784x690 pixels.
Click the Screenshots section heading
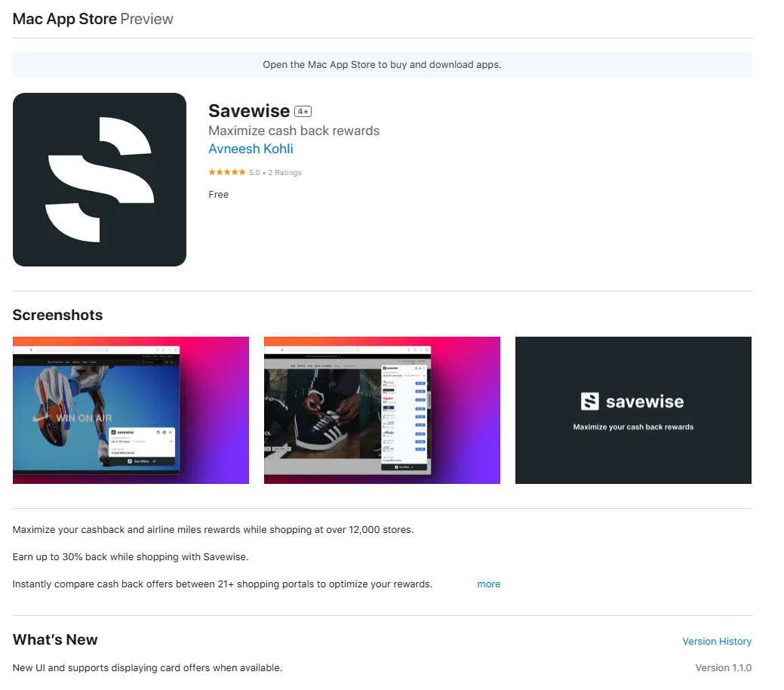pyautogui.click(x=57, y=316)
